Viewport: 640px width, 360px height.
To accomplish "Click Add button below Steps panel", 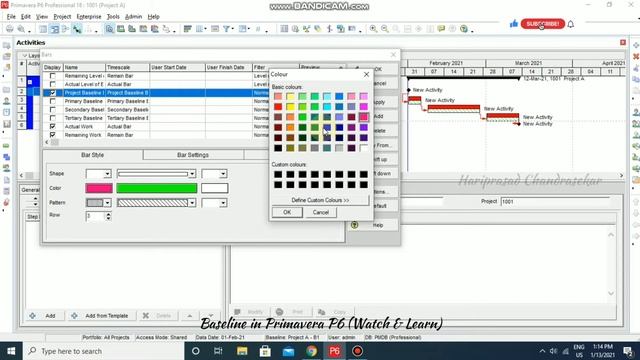I will [44, 316].
